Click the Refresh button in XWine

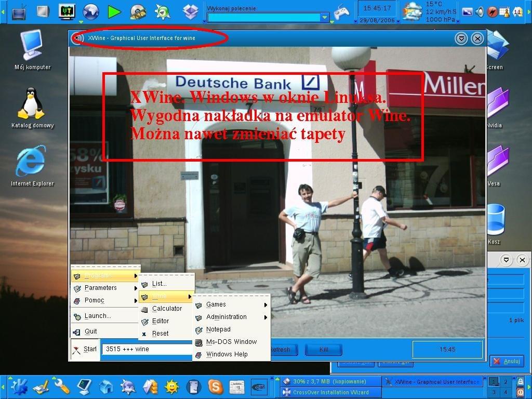[284, 350]
